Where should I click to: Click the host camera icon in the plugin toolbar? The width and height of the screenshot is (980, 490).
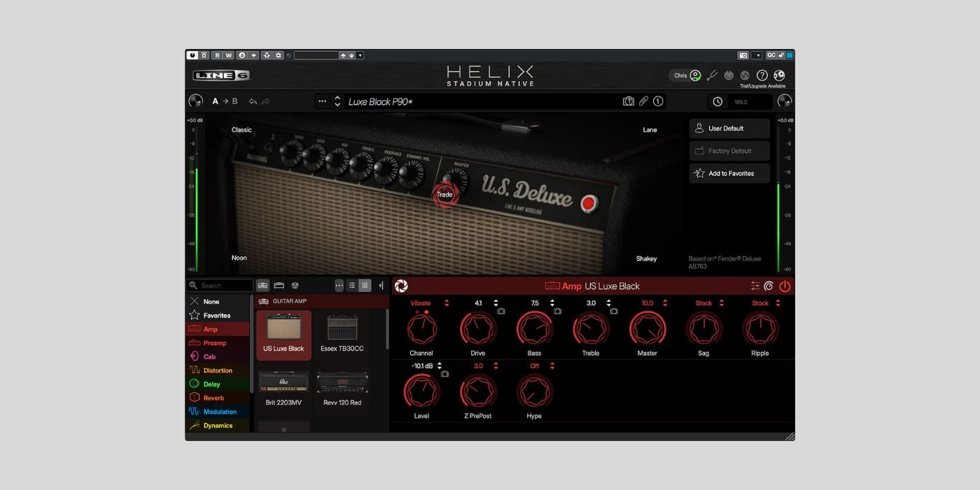click(743, 55)
